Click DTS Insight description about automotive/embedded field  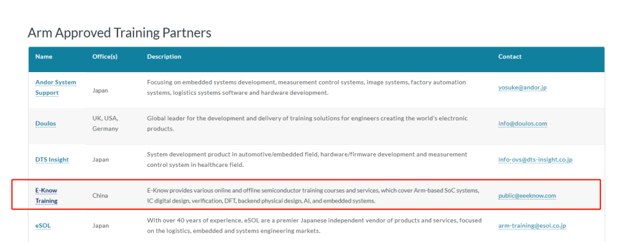tap(307, 159)
